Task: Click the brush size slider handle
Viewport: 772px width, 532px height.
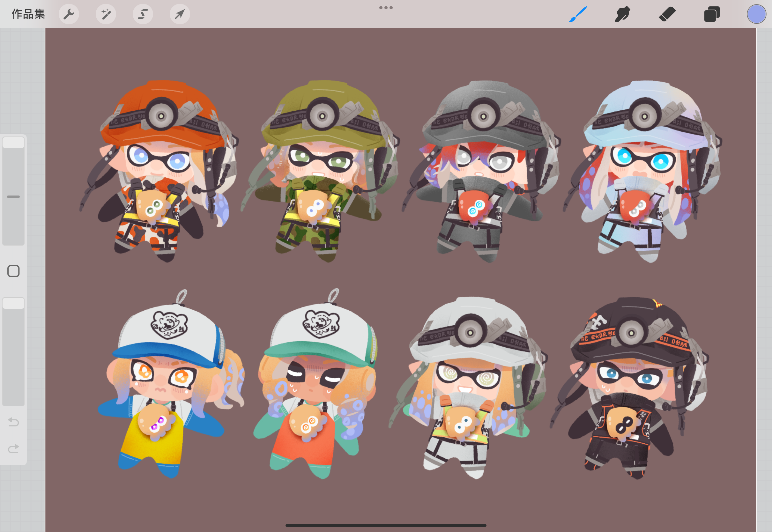Action: click(13, 142)
